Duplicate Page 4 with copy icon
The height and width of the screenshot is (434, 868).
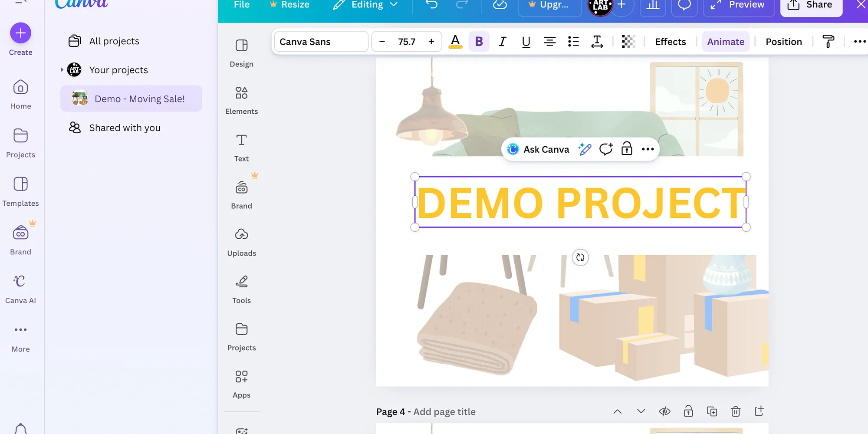pos(712,411)
